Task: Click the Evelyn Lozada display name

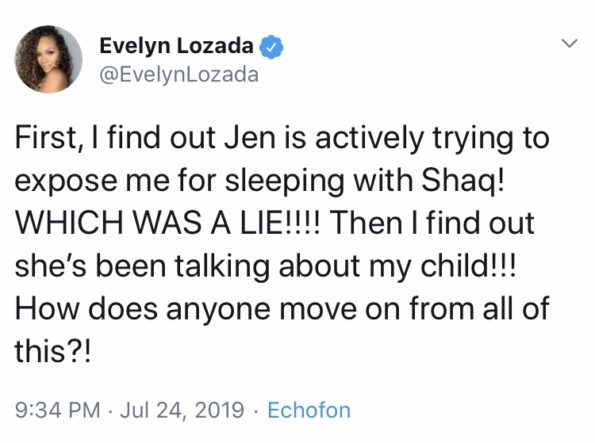Action: click(176, 46)
